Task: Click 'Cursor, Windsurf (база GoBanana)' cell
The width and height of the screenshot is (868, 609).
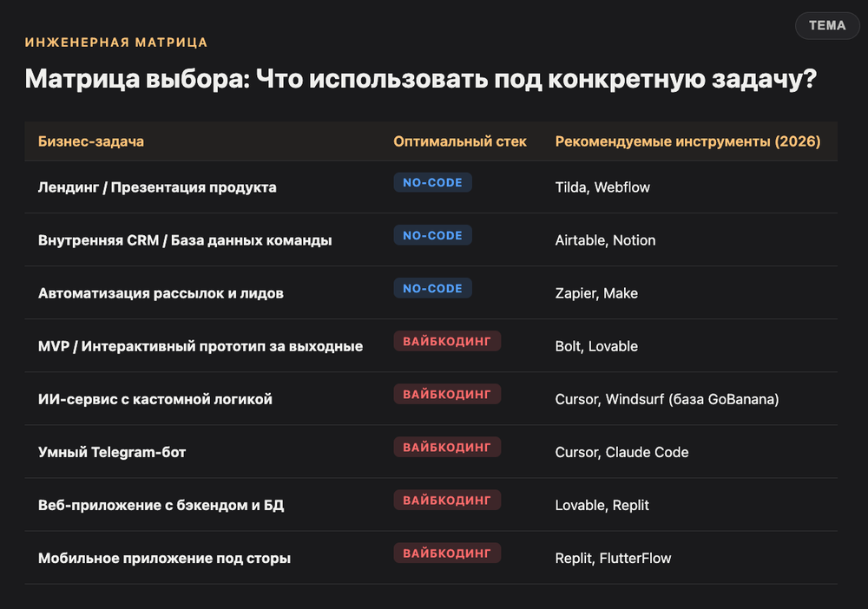Action: click(667, 399)
